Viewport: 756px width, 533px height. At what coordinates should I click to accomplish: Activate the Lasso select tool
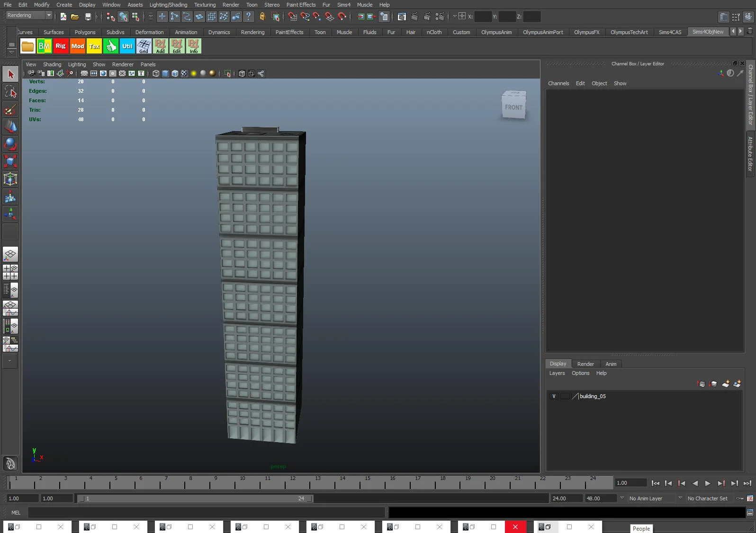[10, 92]
